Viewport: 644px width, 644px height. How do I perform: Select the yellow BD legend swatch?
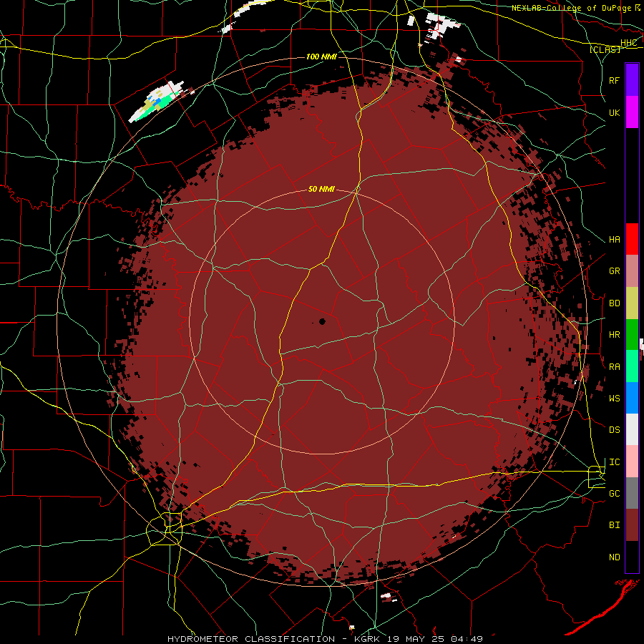632,303
